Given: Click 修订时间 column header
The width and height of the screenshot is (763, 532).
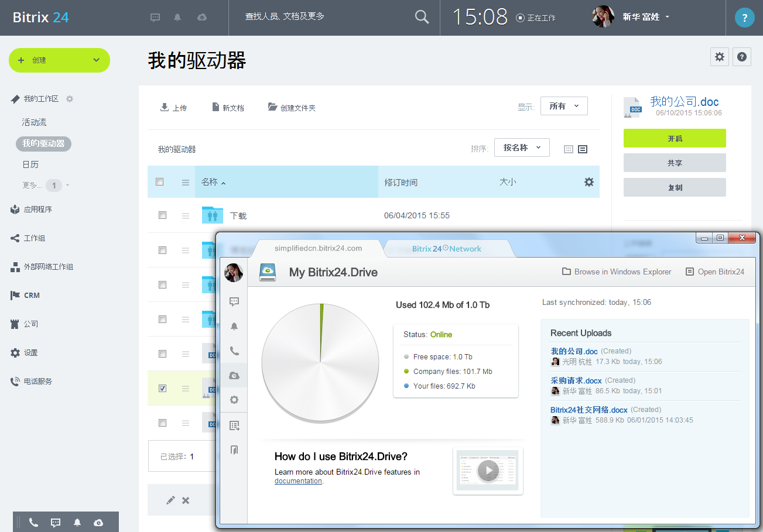Looking at the screenshot, I should [x=401, y=183].
